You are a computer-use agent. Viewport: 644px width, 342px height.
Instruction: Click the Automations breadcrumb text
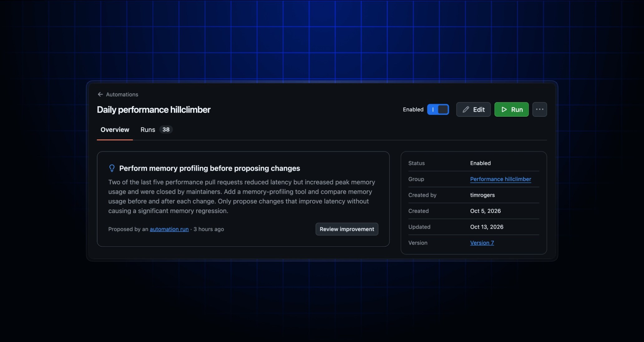point(122,94)
